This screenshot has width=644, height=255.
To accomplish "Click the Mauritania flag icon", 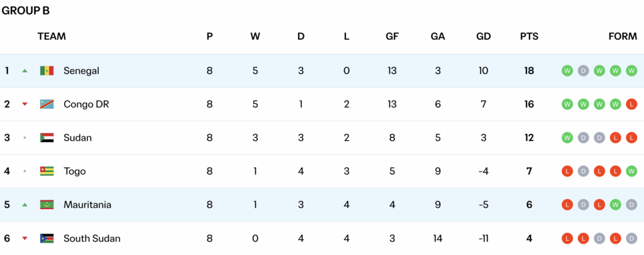I will [x=47, y=205].
